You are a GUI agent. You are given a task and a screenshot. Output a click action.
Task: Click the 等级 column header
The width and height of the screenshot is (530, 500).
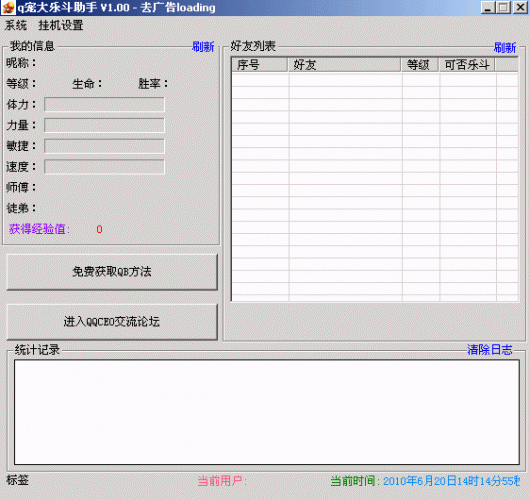point(420,65)
